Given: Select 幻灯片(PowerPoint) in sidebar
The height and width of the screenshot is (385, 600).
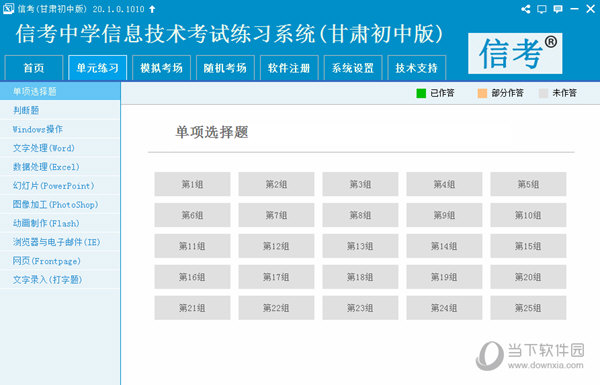Looking at the screenshot, I should (60, 186).
